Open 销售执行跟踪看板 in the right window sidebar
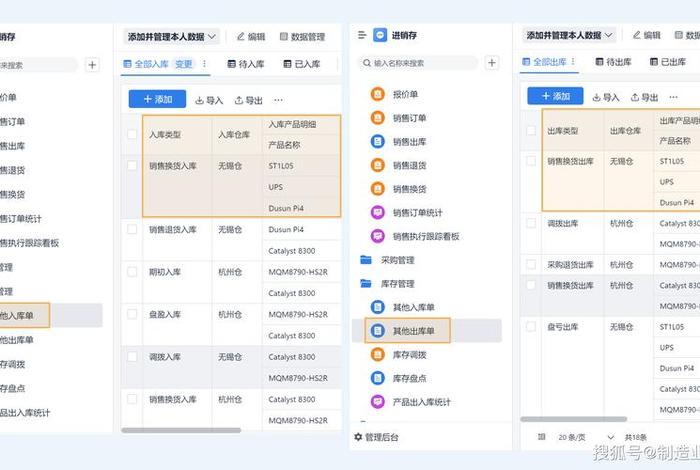The width and height of the screenshot is (700, 470). tap(415, 236)
